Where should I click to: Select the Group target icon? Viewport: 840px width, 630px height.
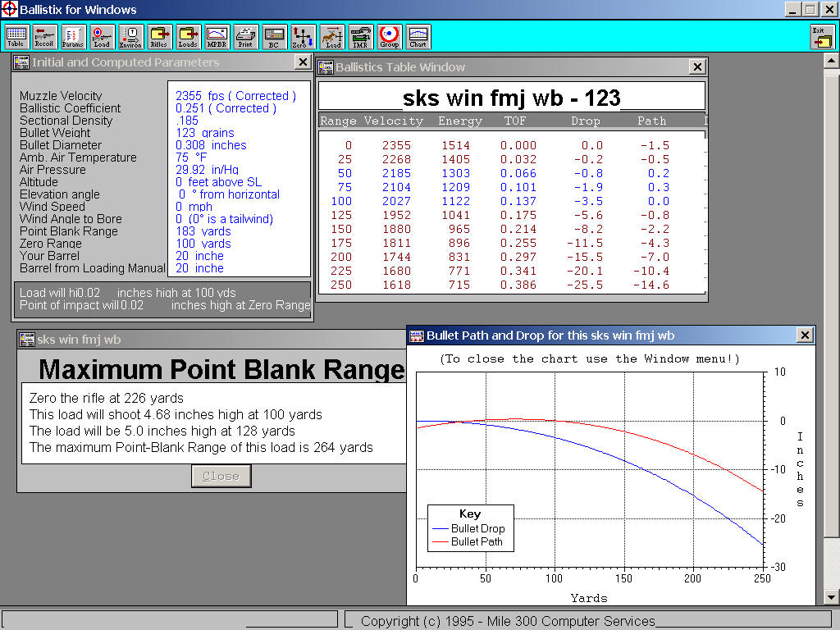click(389, 37)
